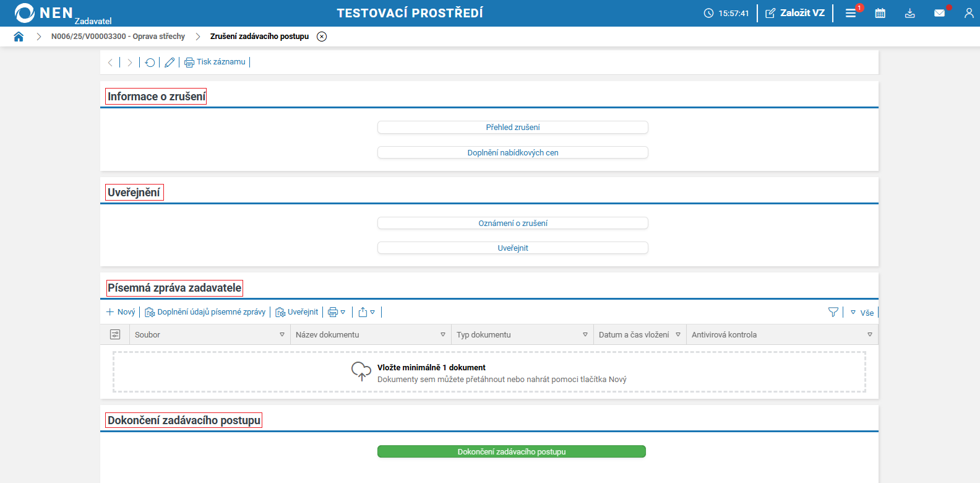
Task: Click green Dokončení zadávacího postupu button
Action: (x=512, y=451)
